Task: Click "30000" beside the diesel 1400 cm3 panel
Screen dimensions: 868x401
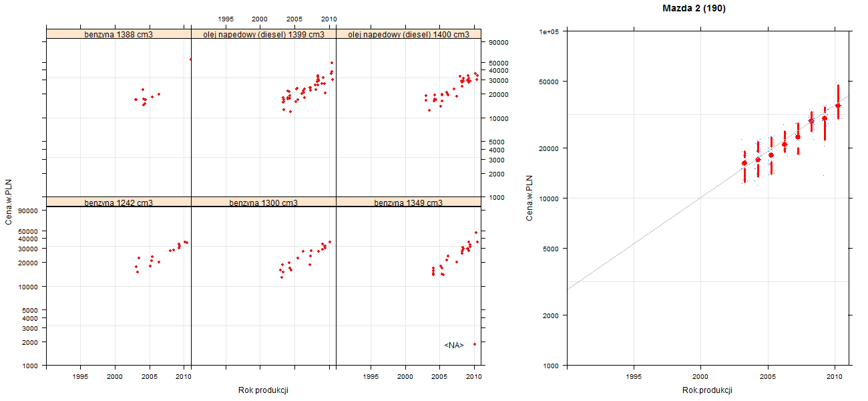Action: (x=499, y=81)
